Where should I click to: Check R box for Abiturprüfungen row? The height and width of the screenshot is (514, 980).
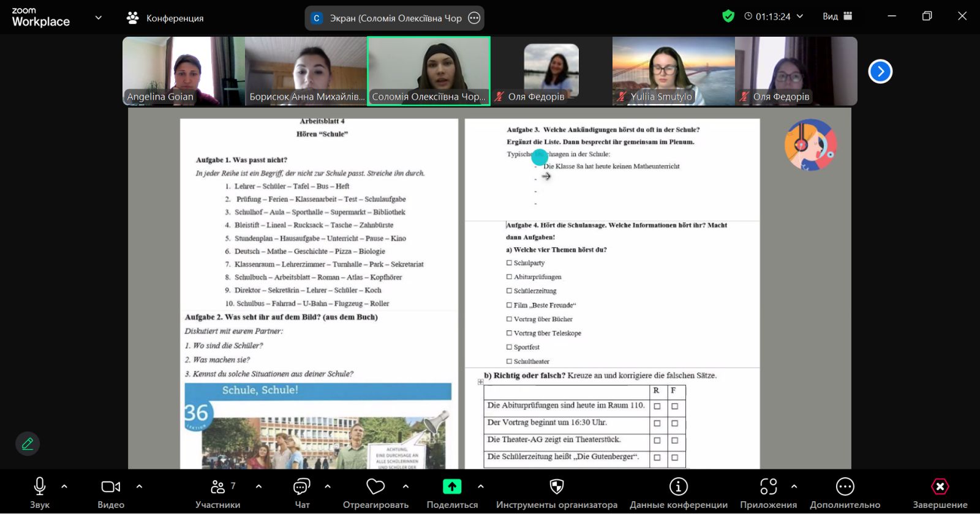pos(657,406)
